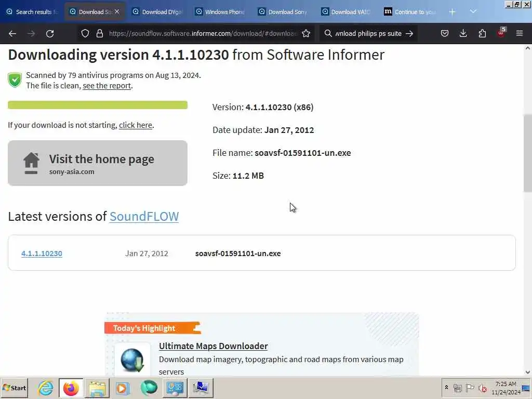The height and width of the screenshot is (399, 532).
Task: Open the Ultimate Maps Downloader link
Action: click(214, 346)
